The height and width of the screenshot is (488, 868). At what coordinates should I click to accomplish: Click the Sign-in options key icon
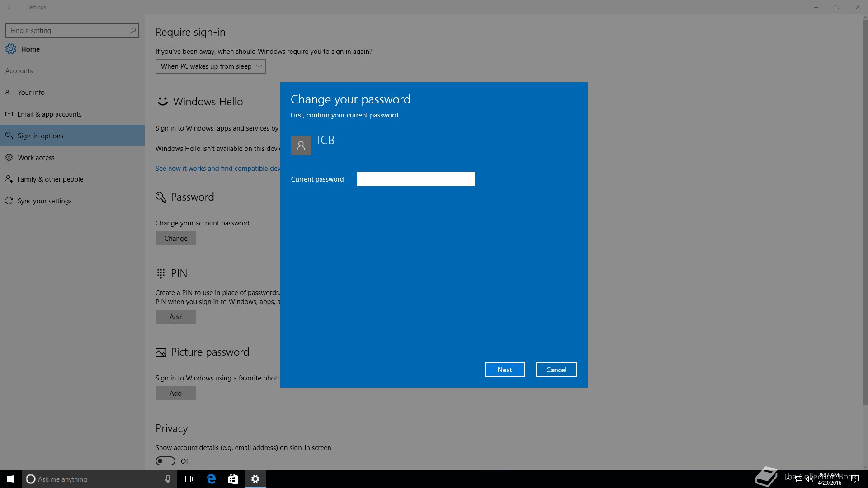click(x=9, y=136)
